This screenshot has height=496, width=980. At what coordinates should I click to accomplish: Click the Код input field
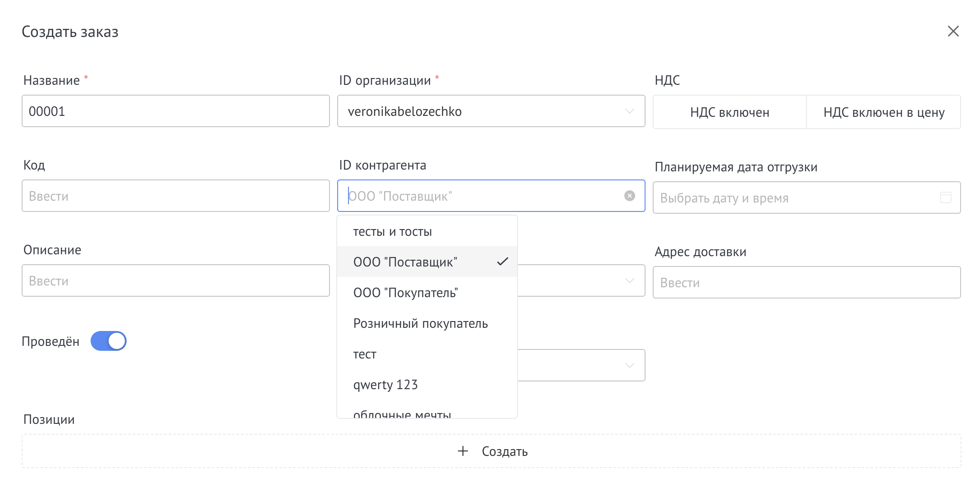[x=175, y=196]
